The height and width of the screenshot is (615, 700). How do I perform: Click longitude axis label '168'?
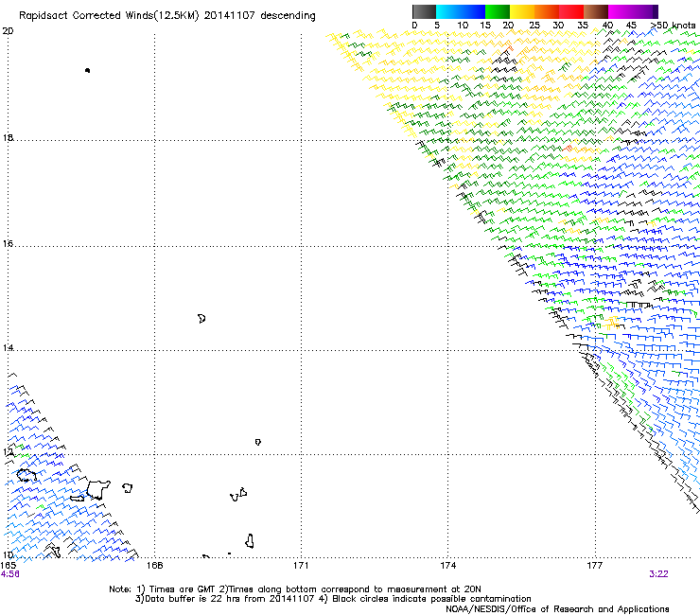[x=154, y=566]
